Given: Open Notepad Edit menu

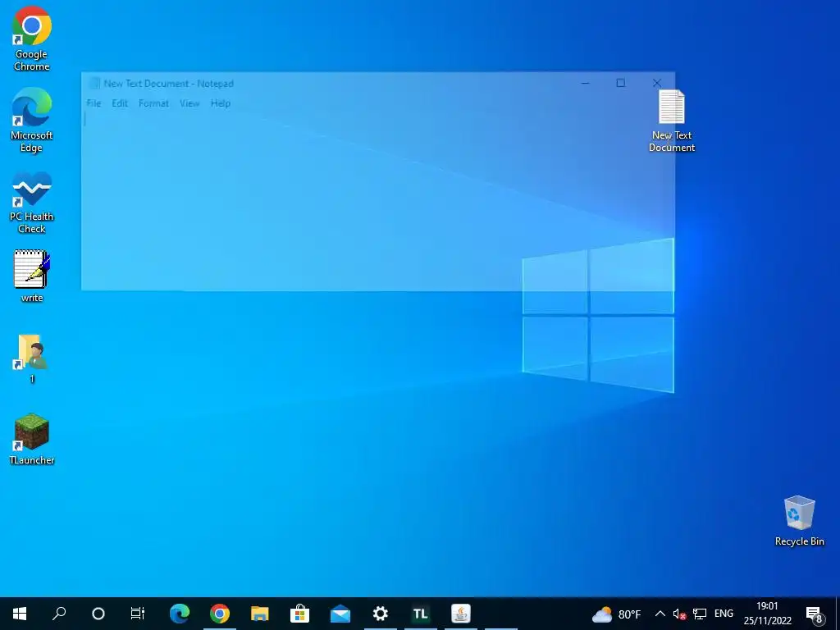Looking at the screenshot, I should point(120,103).
